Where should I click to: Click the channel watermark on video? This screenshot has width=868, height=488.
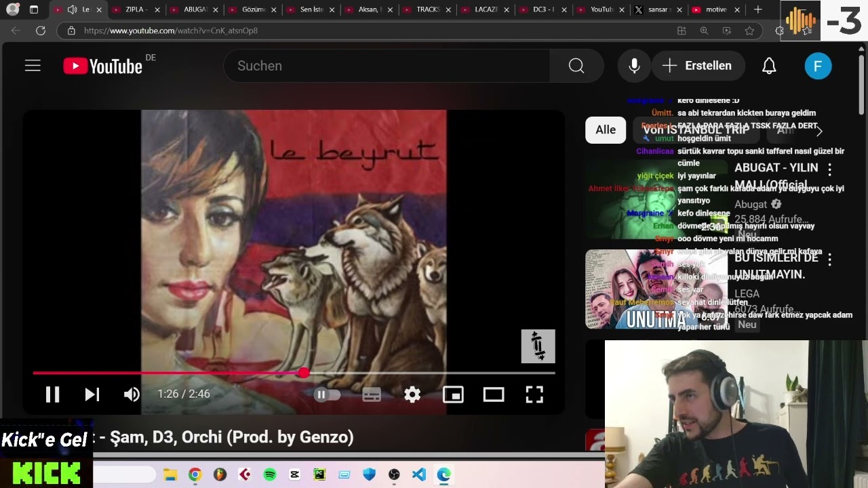(x=538, y=346)
